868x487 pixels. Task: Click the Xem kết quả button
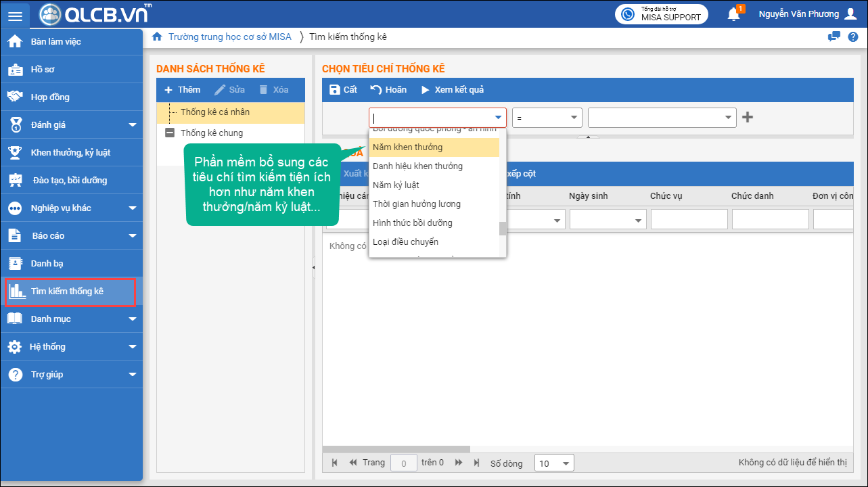coord(453,89)
